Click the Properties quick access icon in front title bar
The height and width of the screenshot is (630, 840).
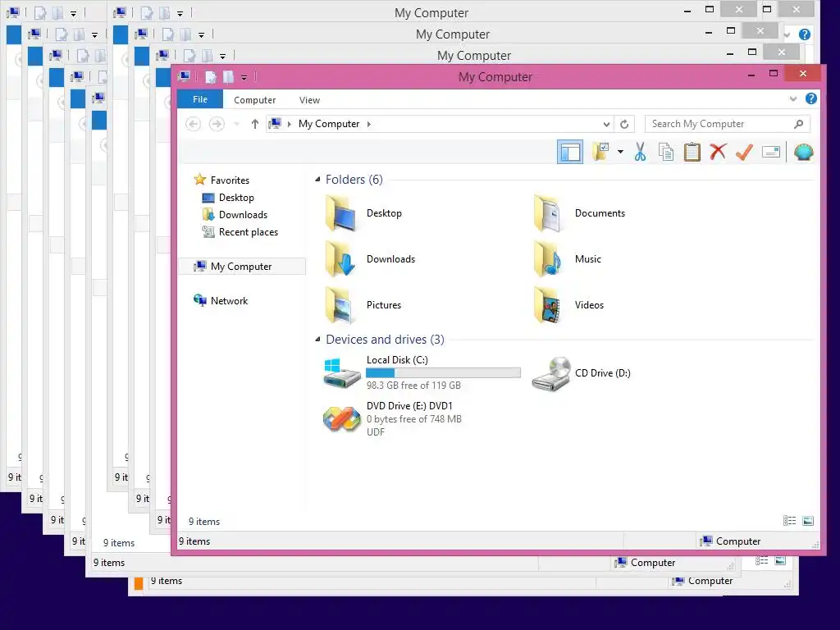(211, 77)
